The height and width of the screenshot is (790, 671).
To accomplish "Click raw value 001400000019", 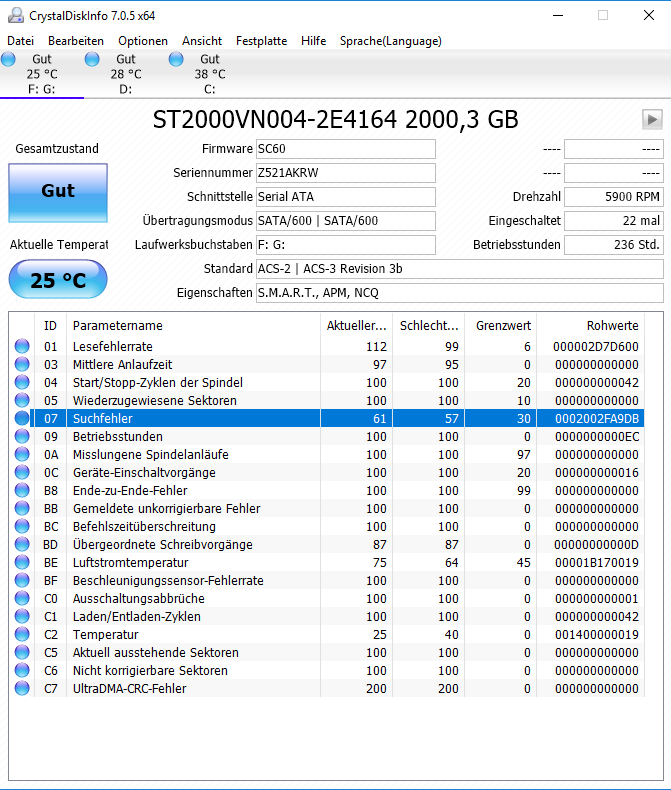I will (x=597, y=635).
